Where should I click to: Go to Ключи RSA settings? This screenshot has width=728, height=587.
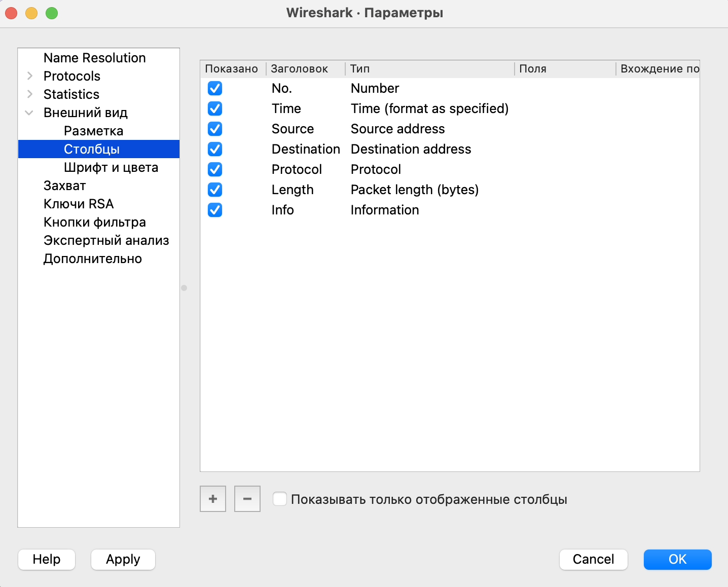79,204
